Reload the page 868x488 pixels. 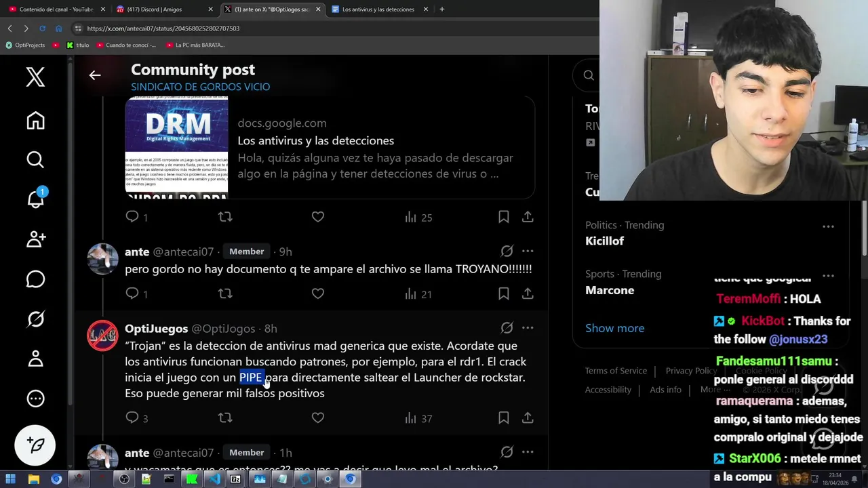click(x=42, y=28)
